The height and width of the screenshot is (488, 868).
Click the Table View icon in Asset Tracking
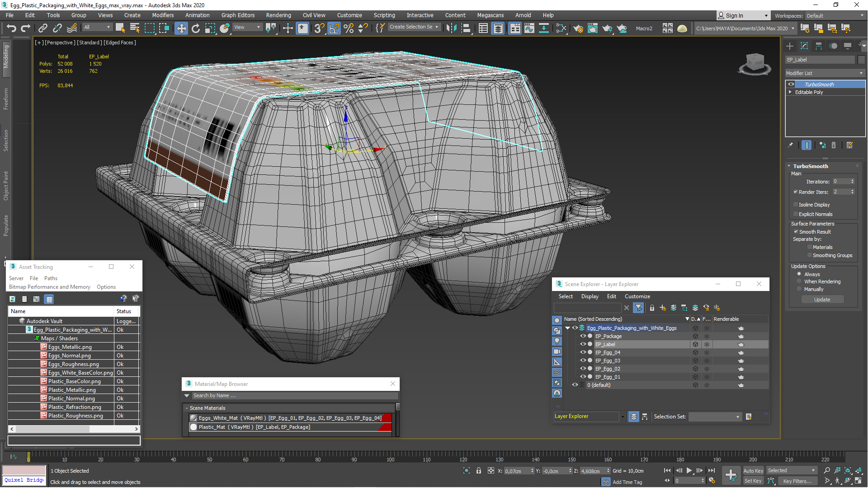pos(49,299)
